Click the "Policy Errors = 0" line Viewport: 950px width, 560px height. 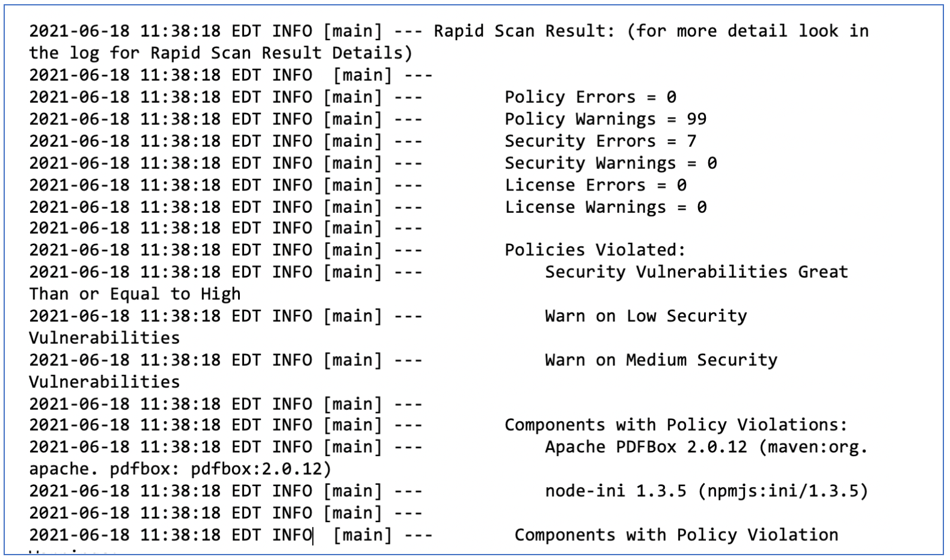590,97
